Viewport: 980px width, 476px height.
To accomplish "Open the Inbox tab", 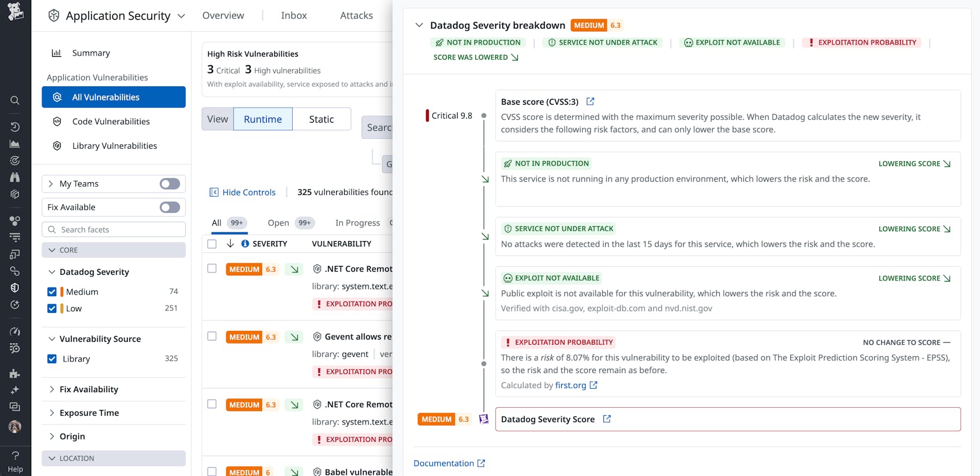I will coord(294,16).
